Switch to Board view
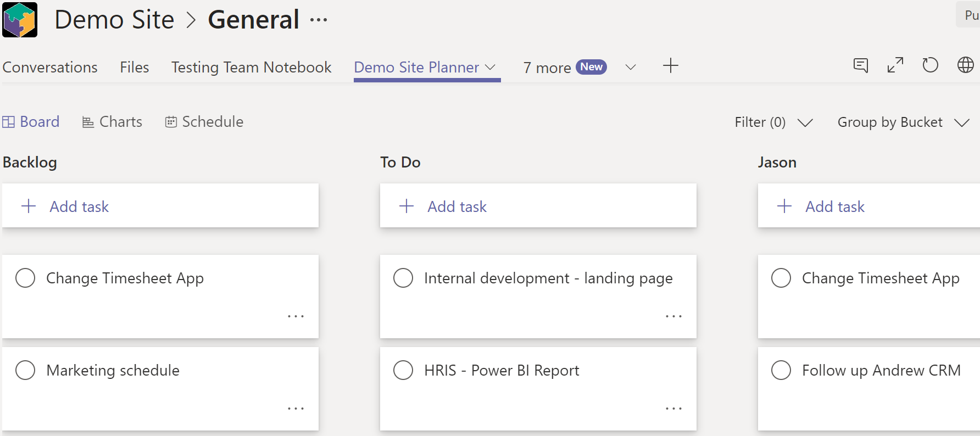 (31, 121)
